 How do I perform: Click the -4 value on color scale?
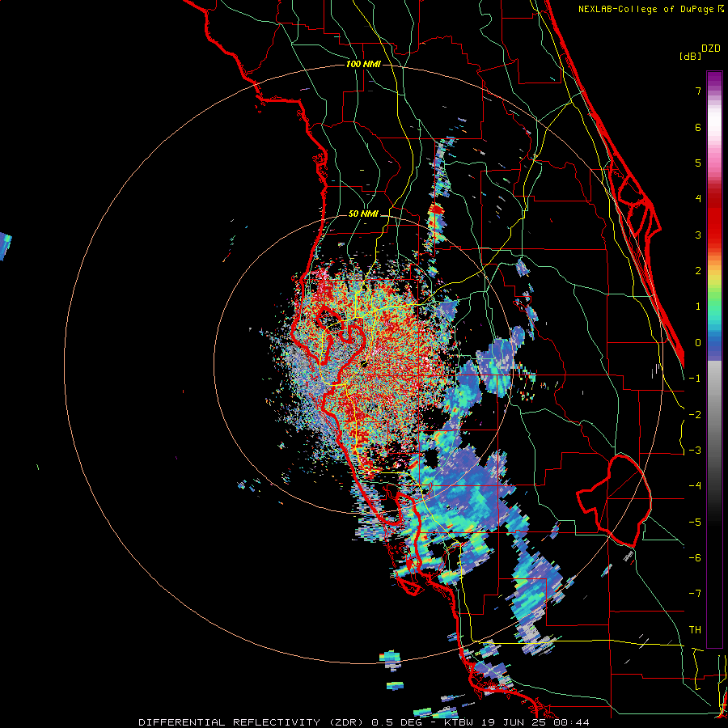695,486
